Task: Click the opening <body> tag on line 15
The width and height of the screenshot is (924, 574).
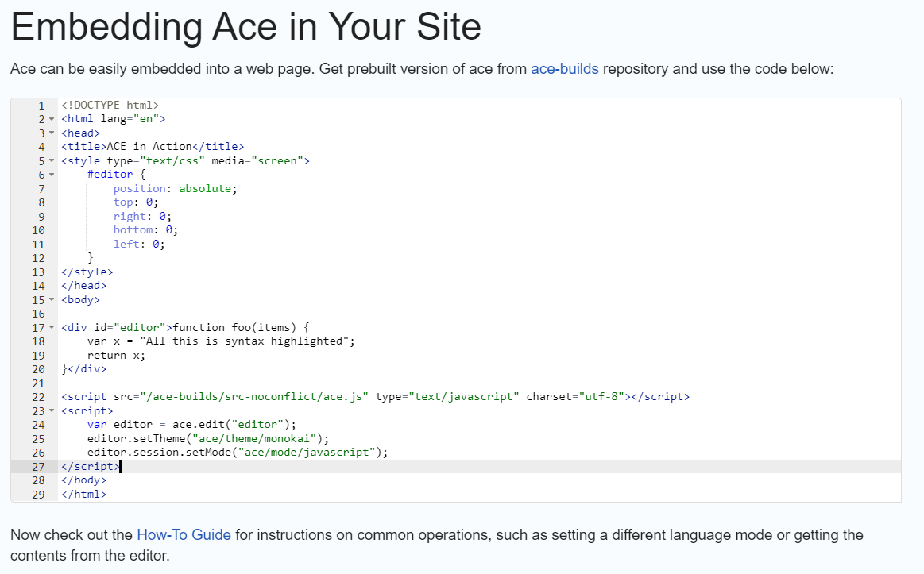Action: point(81,299)
